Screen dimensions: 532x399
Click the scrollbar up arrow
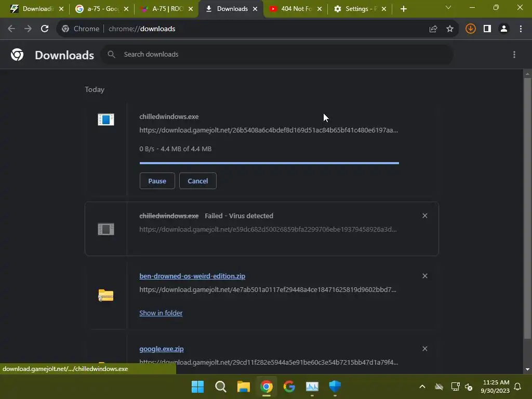(x=527, y=74)
